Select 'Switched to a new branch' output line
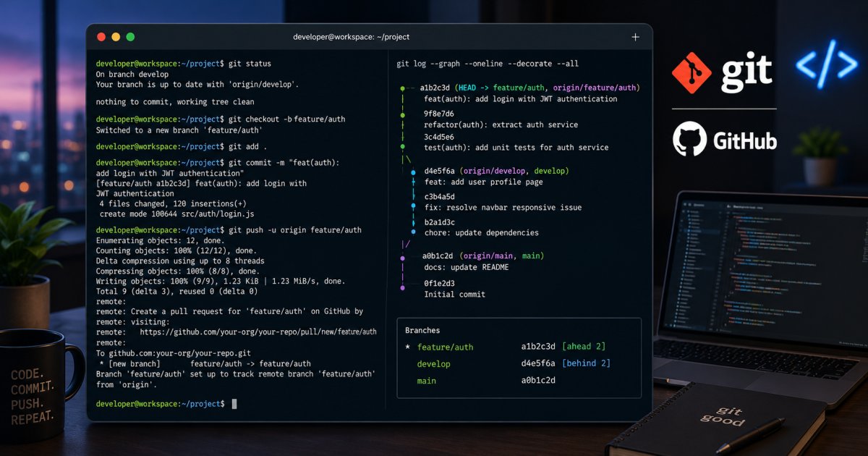The image size is (868, 456). click(179, 130)
